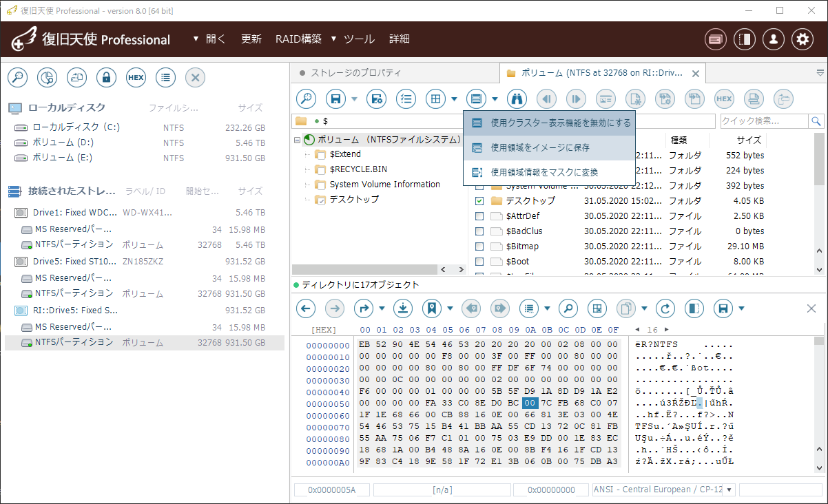
Task: Select Drive5: Fixed ST10 storage entry
Action: point(145,262)
